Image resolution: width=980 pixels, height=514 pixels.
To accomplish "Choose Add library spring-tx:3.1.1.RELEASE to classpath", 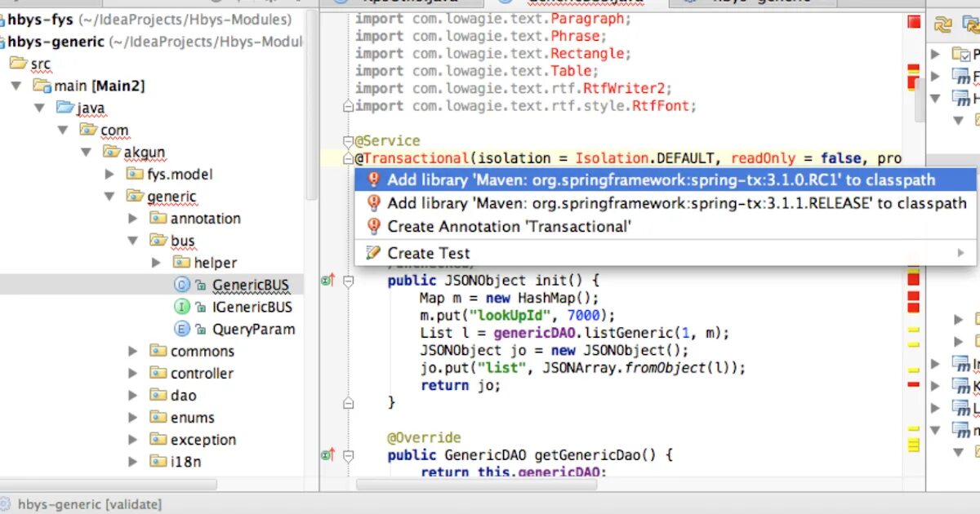I will point(666,203).
